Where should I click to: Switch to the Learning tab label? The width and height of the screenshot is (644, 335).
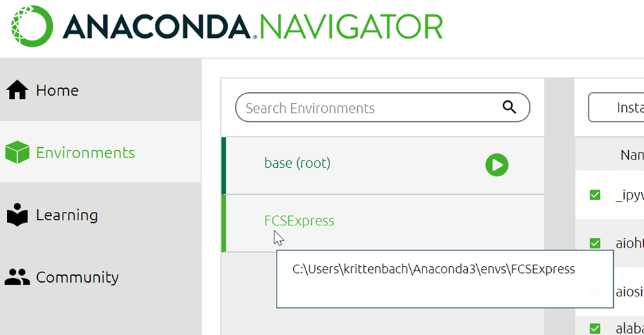pyautogui.click(x=67, y=215)
